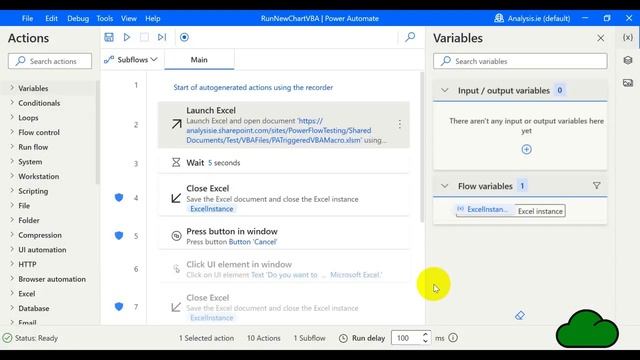The image size is (640, 360).
Task: Select the ExcelInstance flow variable
Action: [484, 209]
